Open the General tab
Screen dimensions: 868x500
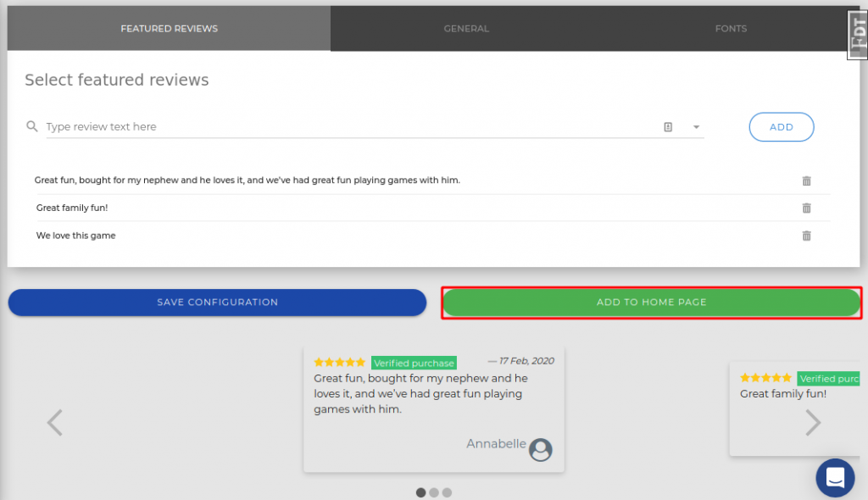click(x=466, y=28)
